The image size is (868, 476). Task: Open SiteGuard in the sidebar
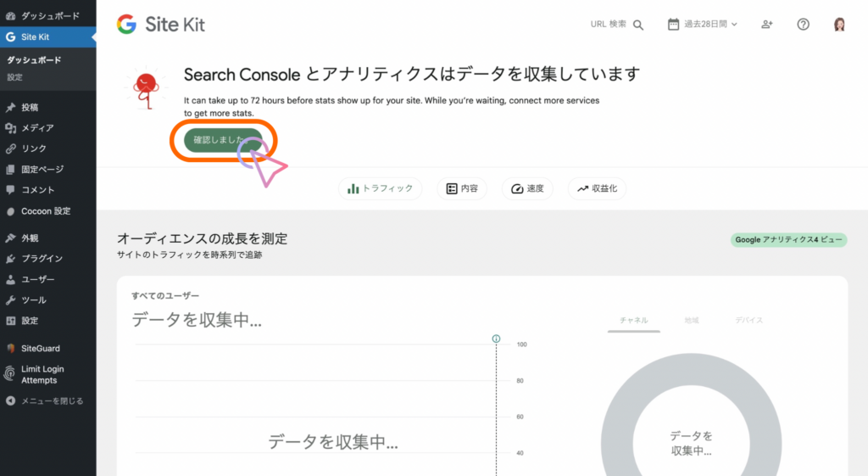click(40, 348)
